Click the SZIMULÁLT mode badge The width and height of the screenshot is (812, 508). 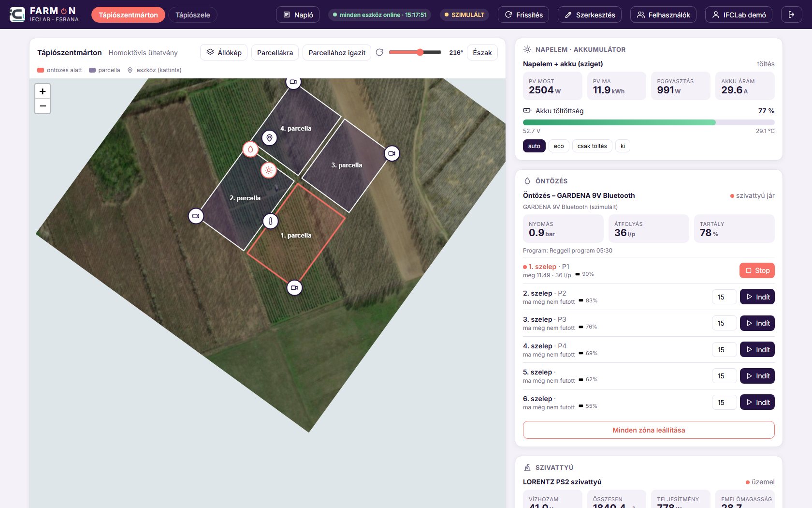point(464,15)
